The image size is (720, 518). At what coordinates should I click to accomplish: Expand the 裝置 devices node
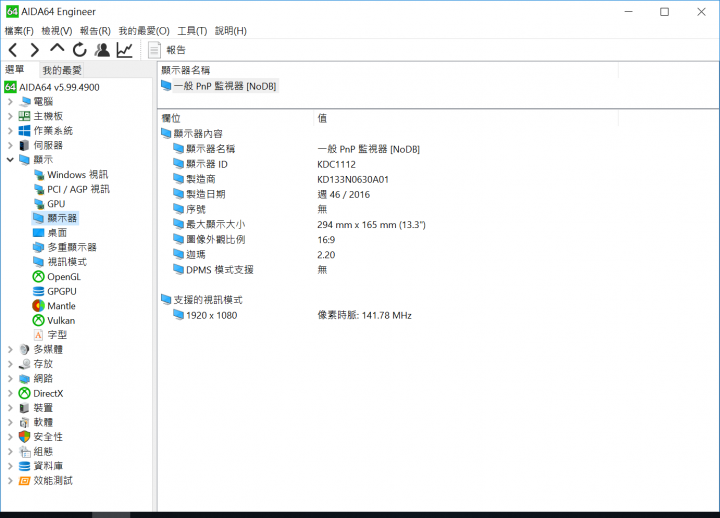[x=10, y=408]
